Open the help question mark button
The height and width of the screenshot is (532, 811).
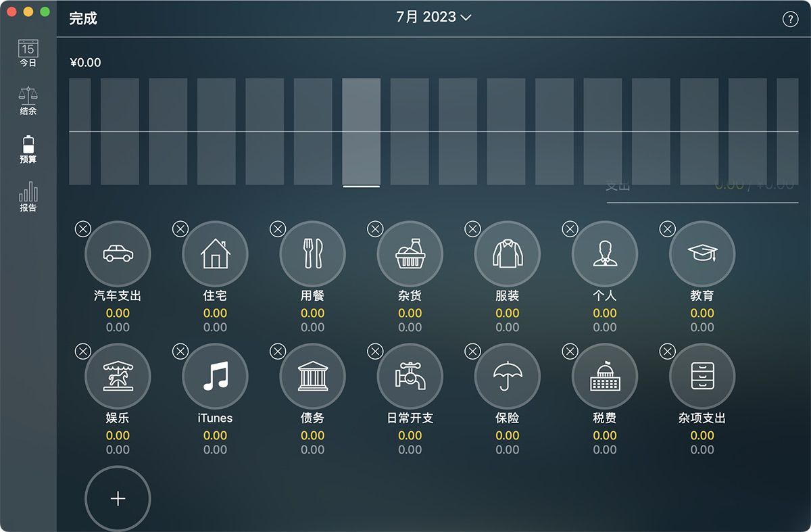790,19
